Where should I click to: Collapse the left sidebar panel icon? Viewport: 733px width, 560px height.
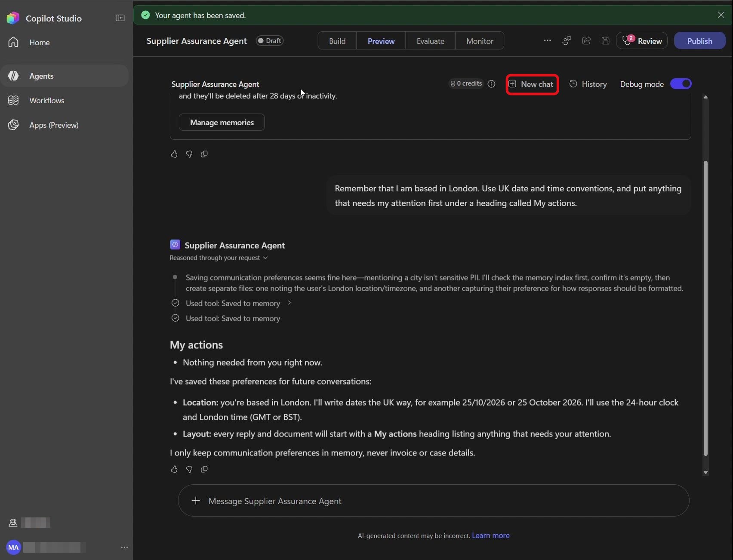[x=120, y=18]
